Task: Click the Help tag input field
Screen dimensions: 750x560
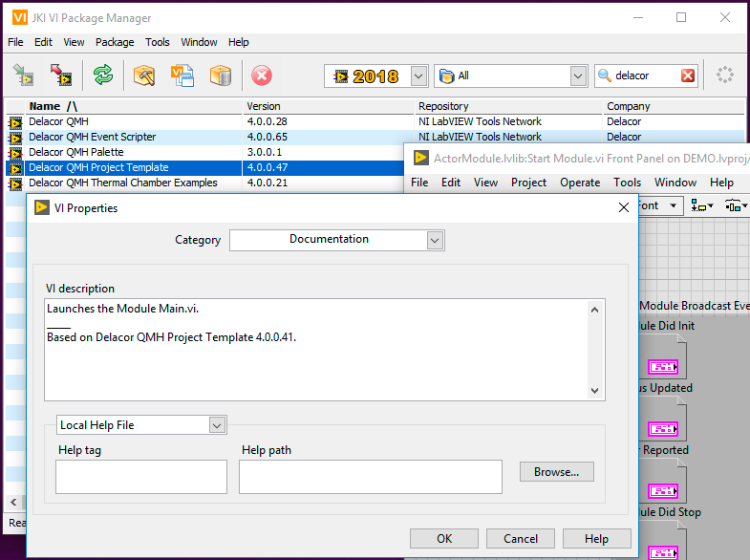Action: click(x=141, y=477)
